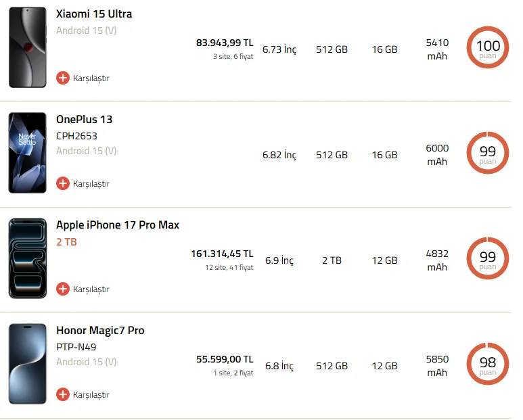Click the Honor Magic7 Pro 98 score badge
Image resolution: width=523 pixels, height=420 pixels.
pyautogui.click(x=488, y=364)
